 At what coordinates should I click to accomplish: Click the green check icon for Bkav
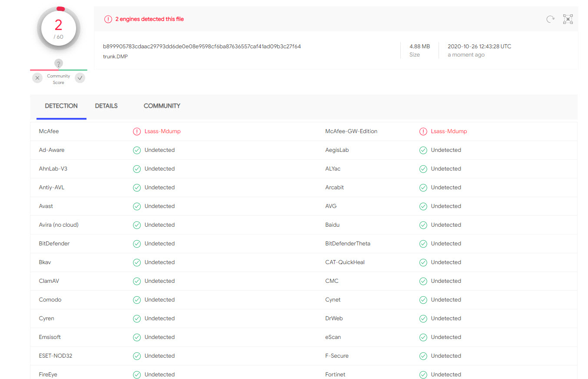(x=137, y=262)
